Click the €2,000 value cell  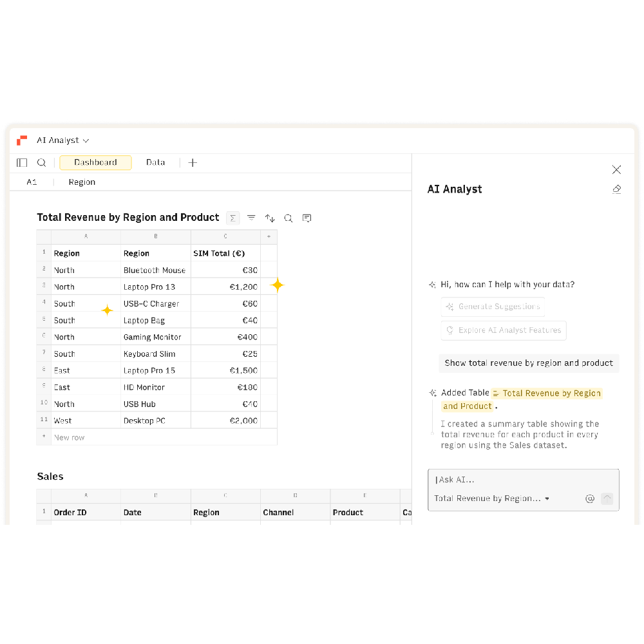(225, 421)
